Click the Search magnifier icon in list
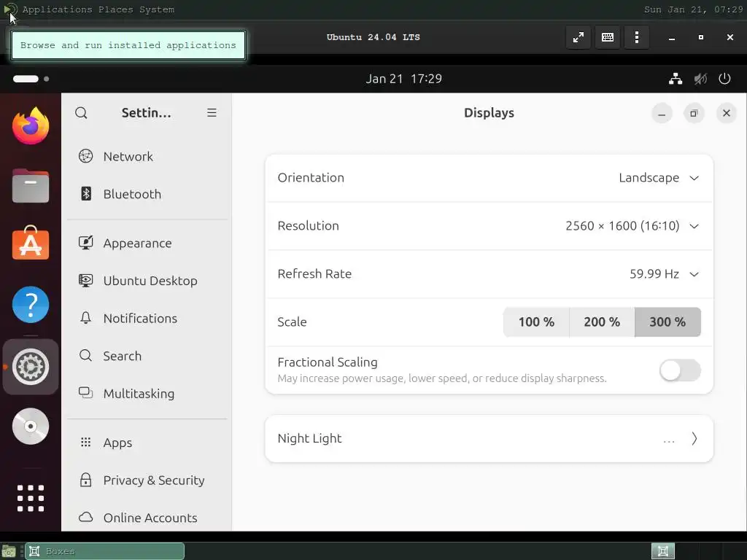Screen dimensions: 747x560 (86, 355)
